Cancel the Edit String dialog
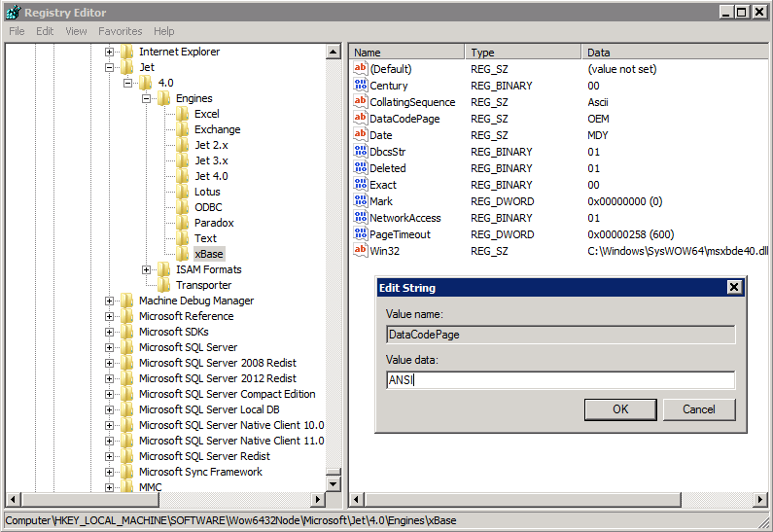 click(x=699, y=409)
